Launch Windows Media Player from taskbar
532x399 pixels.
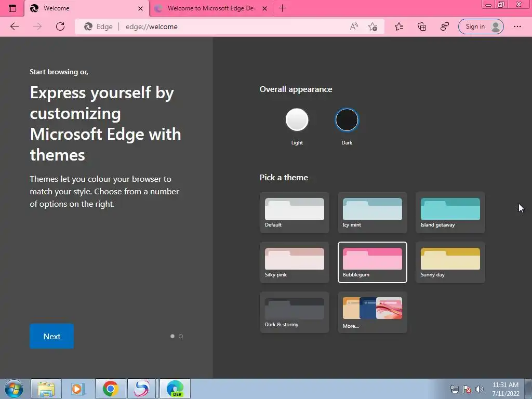[x=77, y=389]
